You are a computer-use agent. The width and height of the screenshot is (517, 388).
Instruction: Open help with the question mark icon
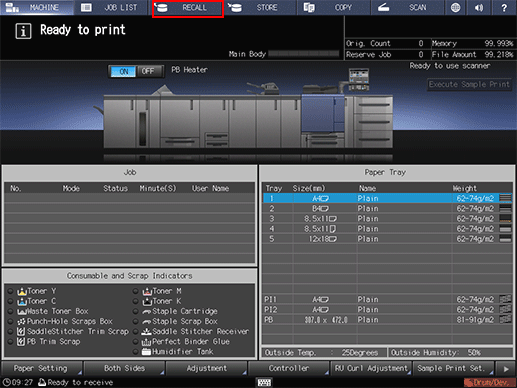point(504,7)
